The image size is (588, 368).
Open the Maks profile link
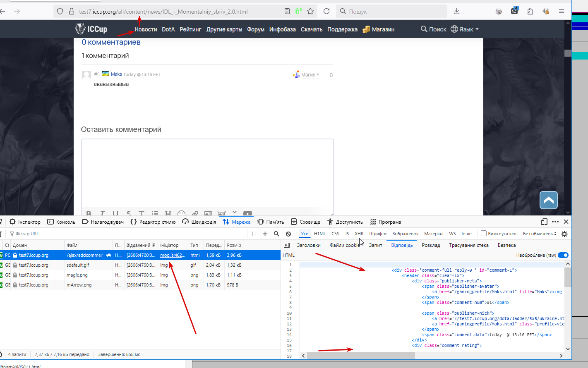tap(116, 74)
